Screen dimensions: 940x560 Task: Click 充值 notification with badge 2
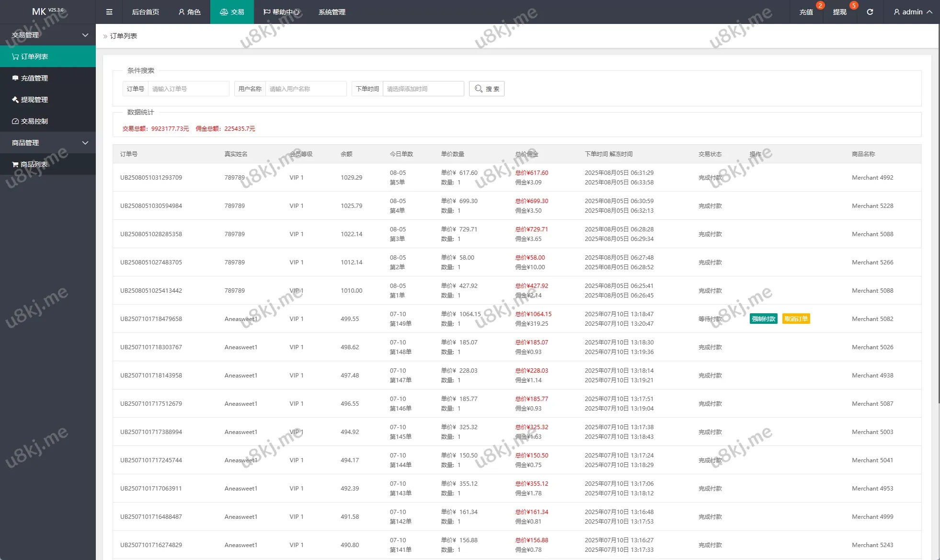806,12
